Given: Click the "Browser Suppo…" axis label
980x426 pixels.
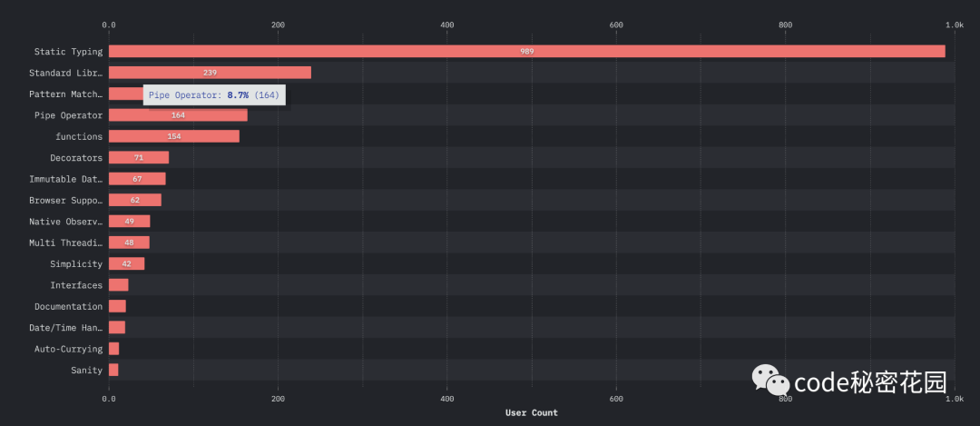Looking at the screenshot, I should point(65,201).
